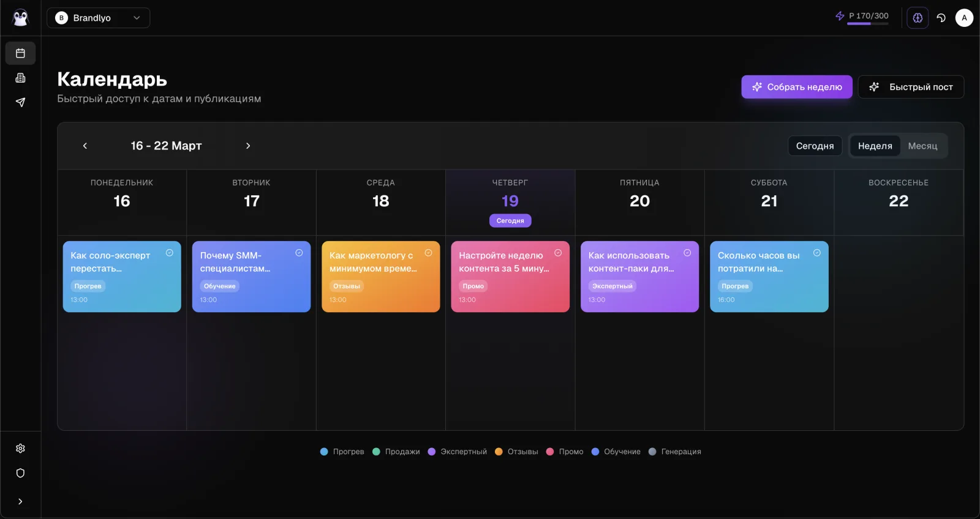
Task: Select the Неделя view tab
Action: [x=875, y=146]
